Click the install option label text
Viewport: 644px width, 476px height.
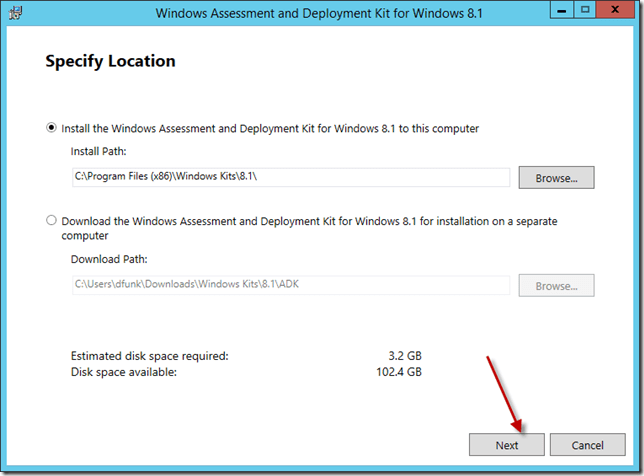point(270,128)
